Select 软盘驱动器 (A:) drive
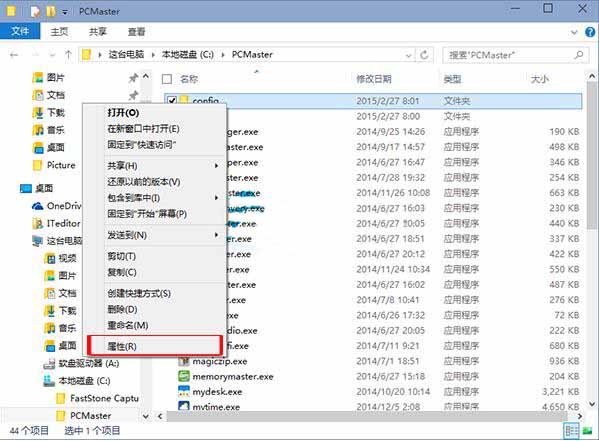The image size is (599, 441). 89,363
